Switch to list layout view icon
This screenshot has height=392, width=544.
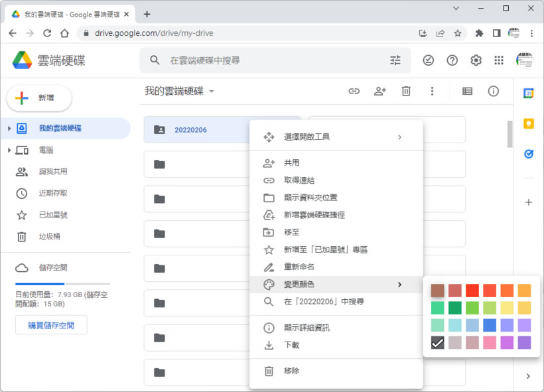click(468, 92)
